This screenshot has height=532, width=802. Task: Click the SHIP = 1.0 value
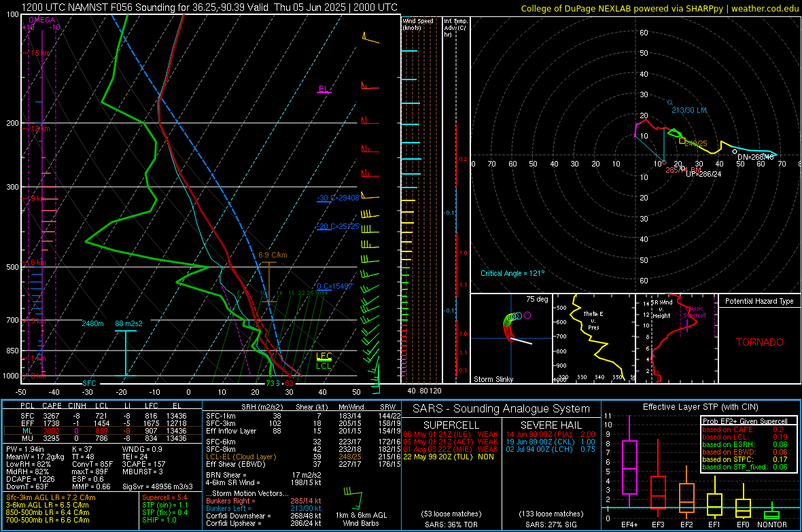(159, 520)
